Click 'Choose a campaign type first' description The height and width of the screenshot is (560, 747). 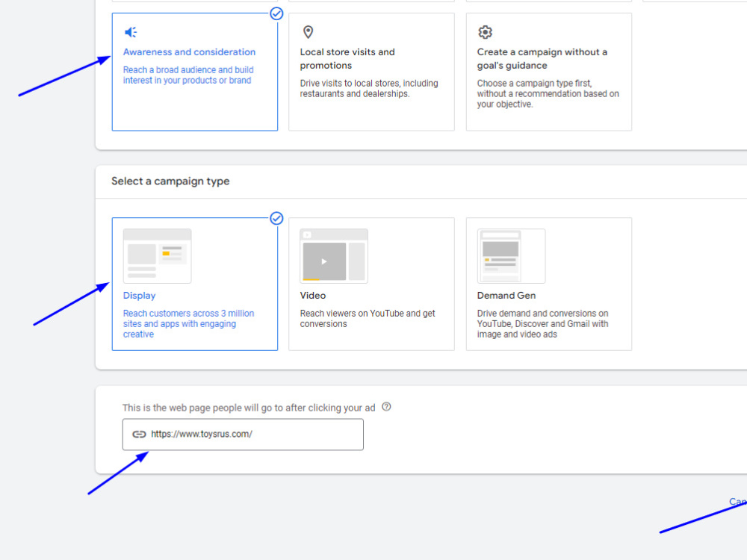(548, 94)
